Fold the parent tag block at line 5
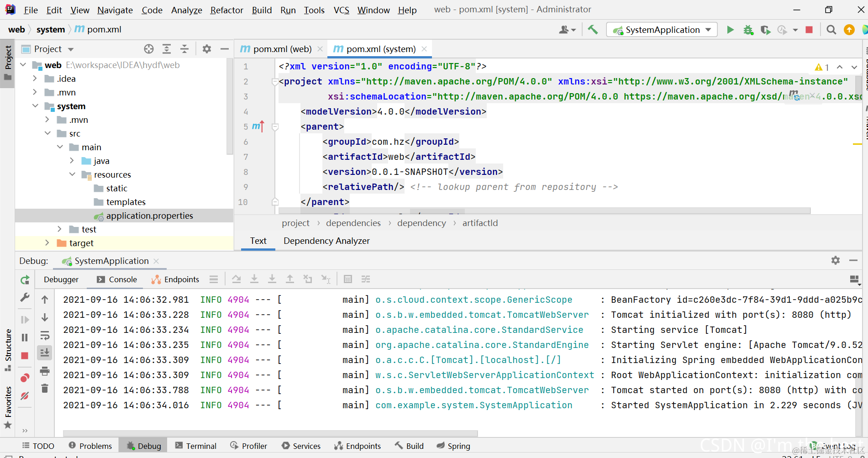This screenshot has width=868, height=458. coord(275,126)
